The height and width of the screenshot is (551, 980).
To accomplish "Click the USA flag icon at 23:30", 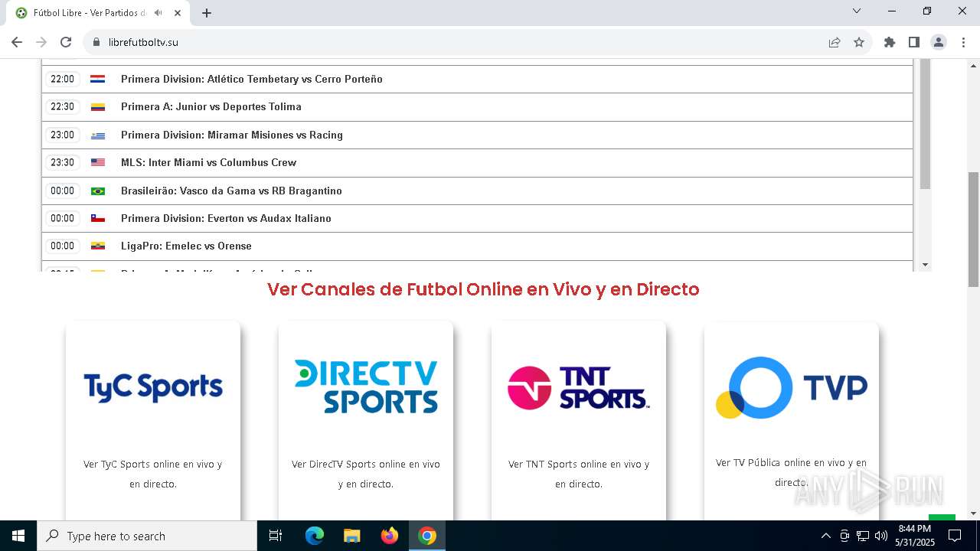I will click(98, 162).
